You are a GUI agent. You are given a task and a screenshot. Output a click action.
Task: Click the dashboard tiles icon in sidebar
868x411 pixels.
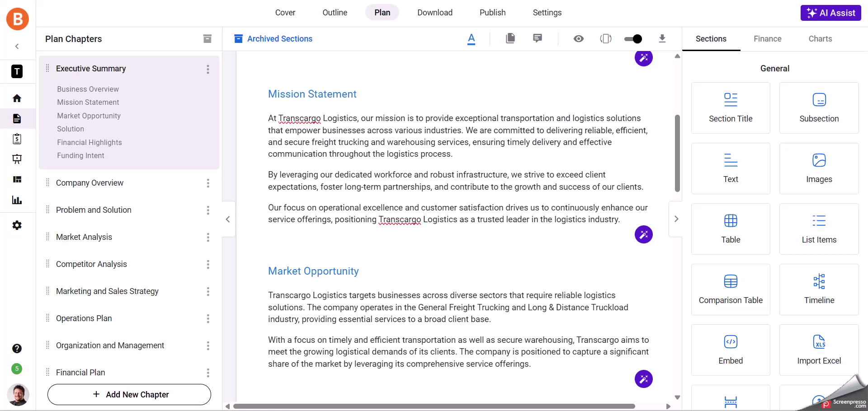tap(17, 179)
